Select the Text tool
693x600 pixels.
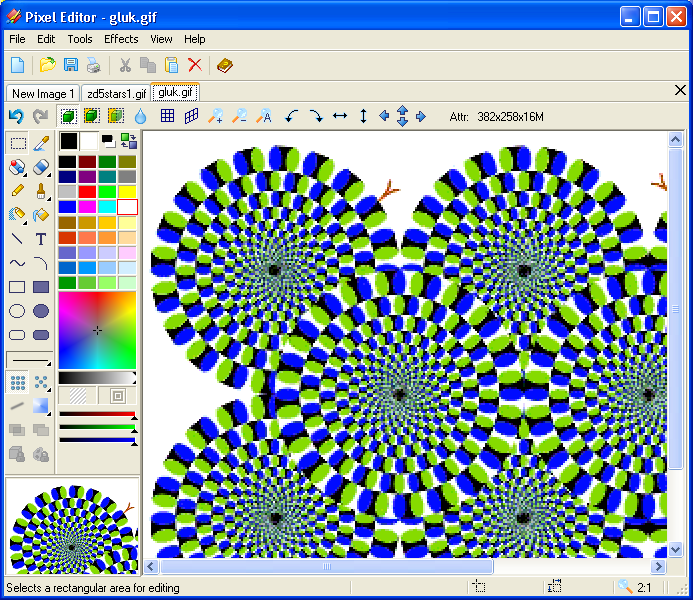tap(41, 239)
